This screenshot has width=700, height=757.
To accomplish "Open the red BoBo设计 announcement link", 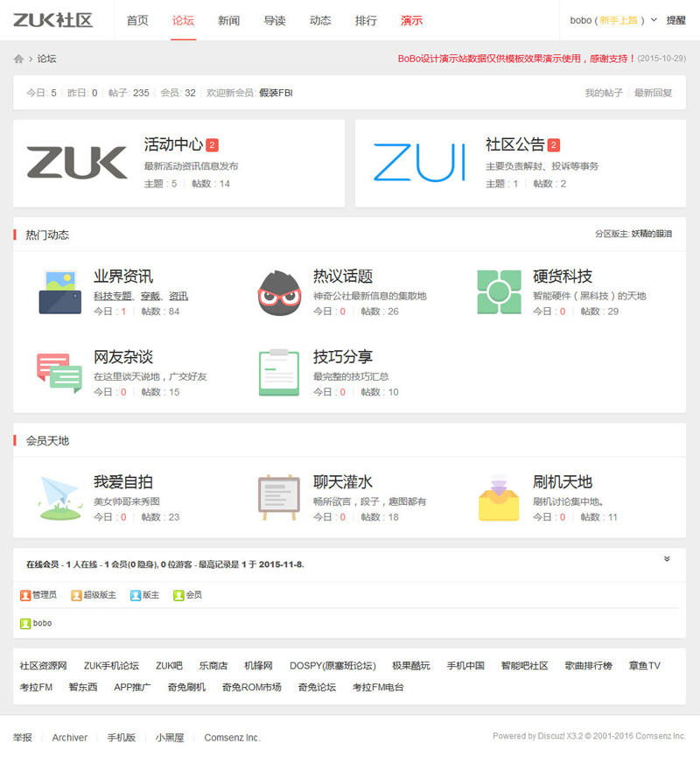I will (x=516, y=59).
